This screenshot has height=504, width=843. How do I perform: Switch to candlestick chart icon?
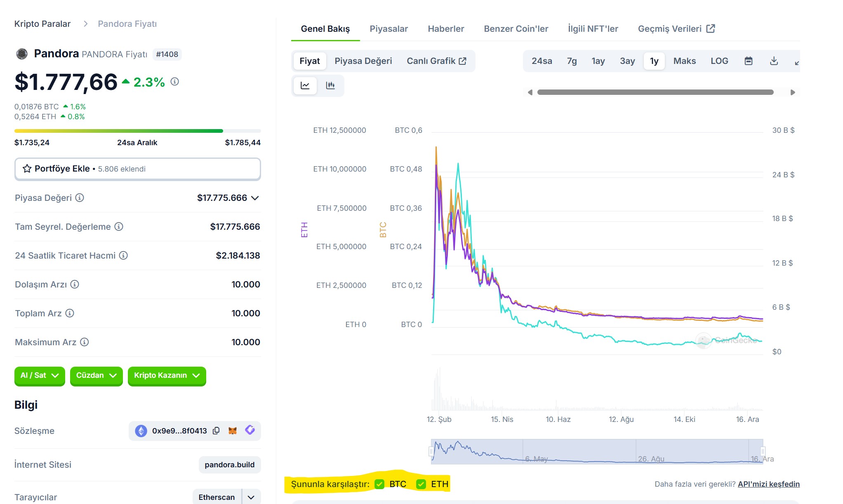tap(330, 85)
